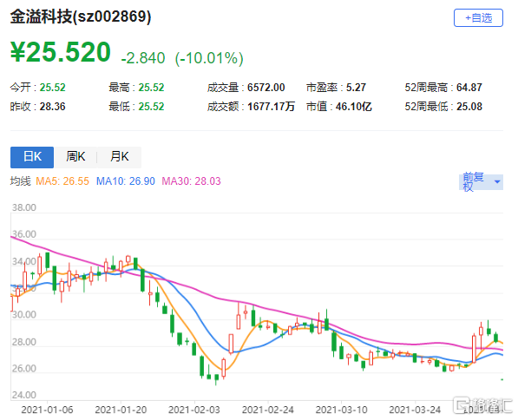Click the 38.00 price axis label
This screenshot has width=518, height=420.
point(23,208)
